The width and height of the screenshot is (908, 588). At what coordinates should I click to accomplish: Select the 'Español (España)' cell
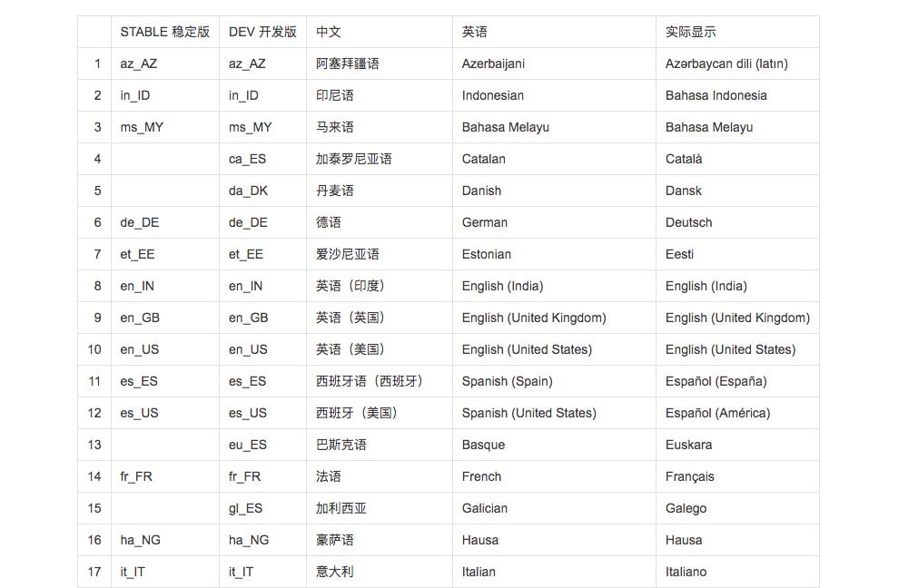[737, 382]
